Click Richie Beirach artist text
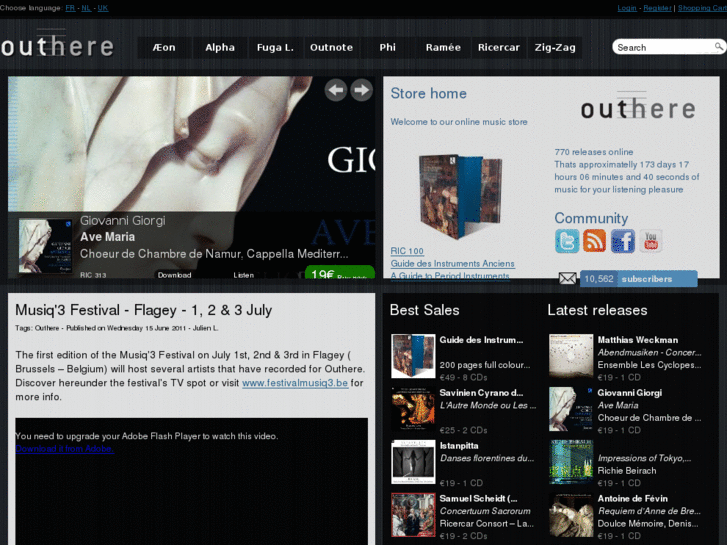Image resolution: width=727 pixels, height=545 pixels. pos(627,471)
